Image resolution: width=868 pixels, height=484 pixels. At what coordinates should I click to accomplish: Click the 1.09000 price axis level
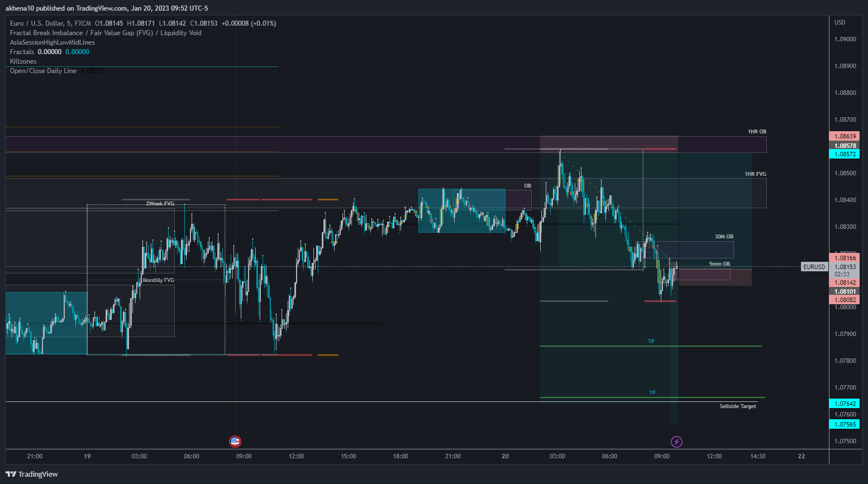[x=845, y=39]
